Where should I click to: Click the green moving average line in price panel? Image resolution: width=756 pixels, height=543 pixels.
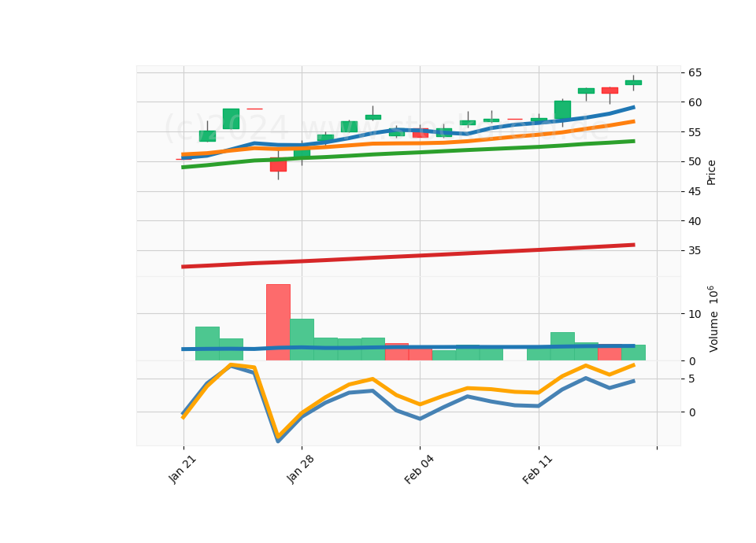(408, 154)
